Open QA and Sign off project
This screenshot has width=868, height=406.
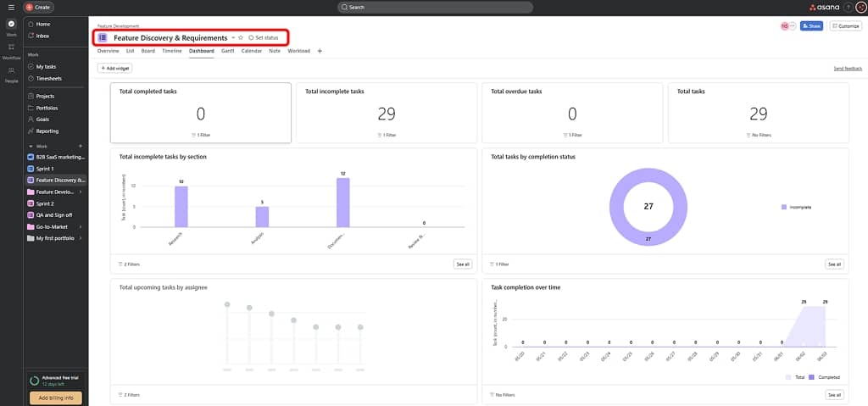(x=55, y=215)
